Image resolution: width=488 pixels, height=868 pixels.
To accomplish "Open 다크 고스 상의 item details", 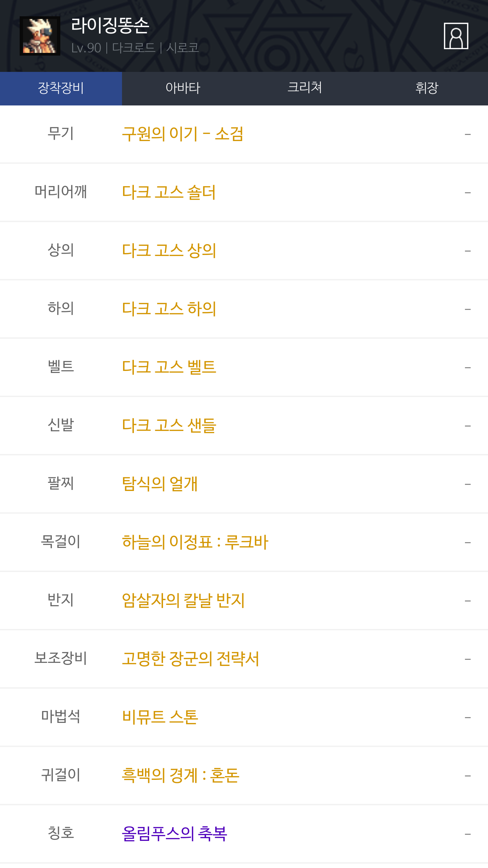I will 169,251.
